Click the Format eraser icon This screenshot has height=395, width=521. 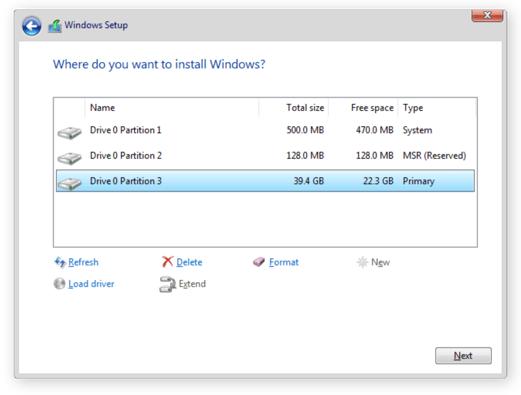click(259, 262)
